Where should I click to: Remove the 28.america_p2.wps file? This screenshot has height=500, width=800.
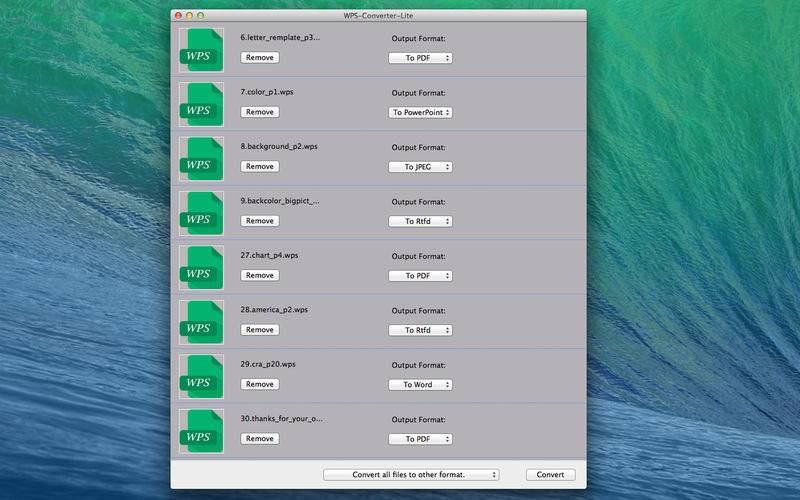coord(260,330)
